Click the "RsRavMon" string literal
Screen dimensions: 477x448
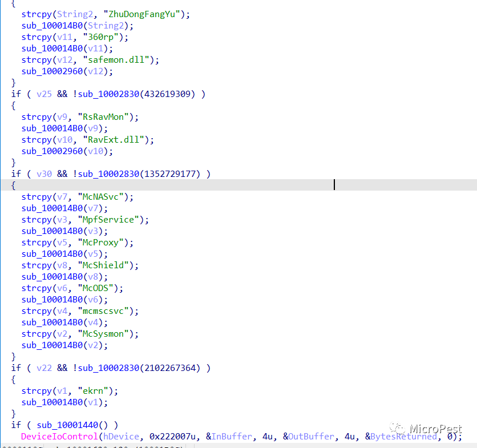(x=103, y=117)
